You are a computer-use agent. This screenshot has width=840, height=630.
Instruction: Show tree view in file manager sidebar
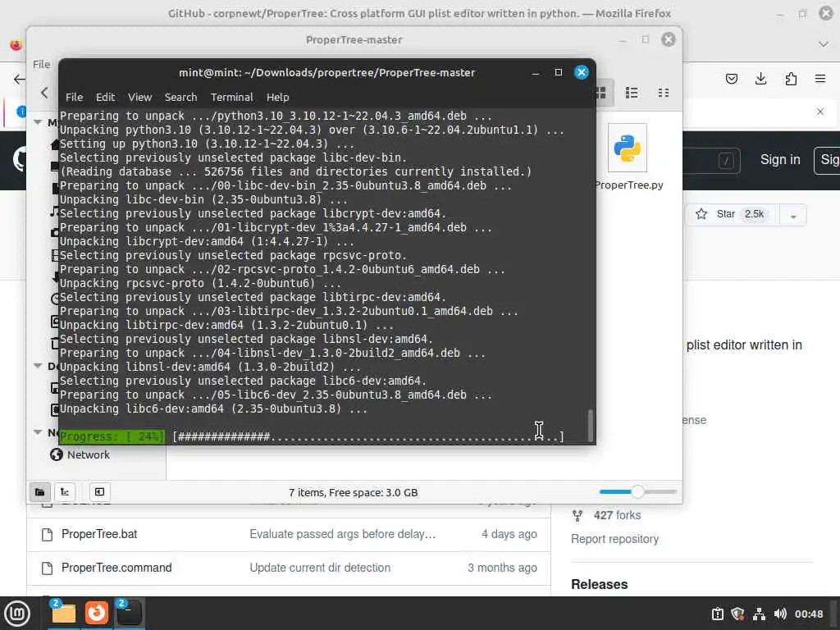[x=64, y=492]
